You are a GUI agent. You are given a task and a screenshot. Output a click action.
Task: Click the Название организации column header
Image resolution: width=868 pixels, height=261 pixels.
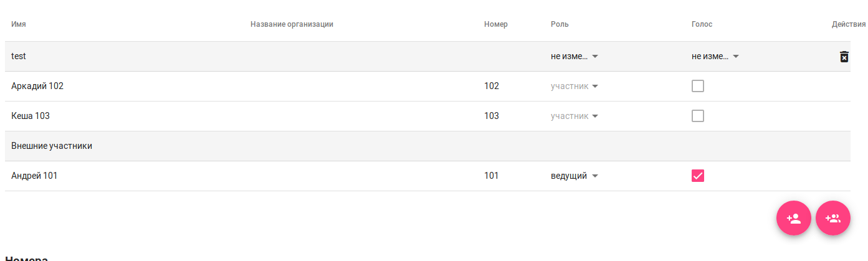coord(292,24)
